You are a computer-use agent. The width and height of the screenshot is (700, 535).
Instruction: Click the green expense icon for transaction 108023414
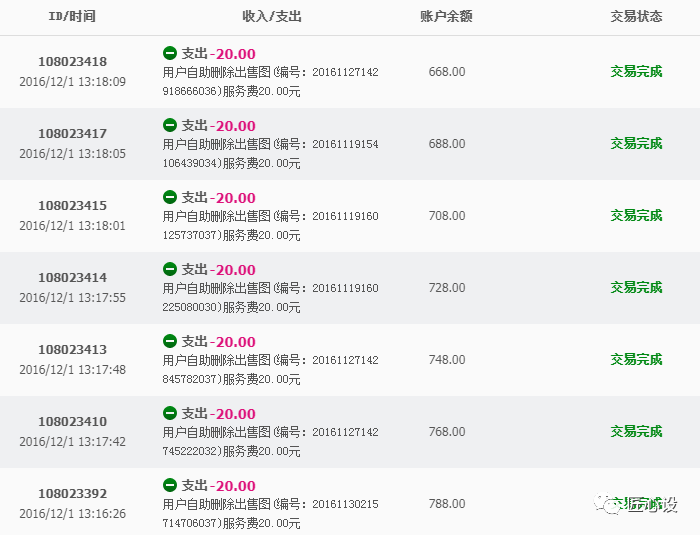point(170,269)
